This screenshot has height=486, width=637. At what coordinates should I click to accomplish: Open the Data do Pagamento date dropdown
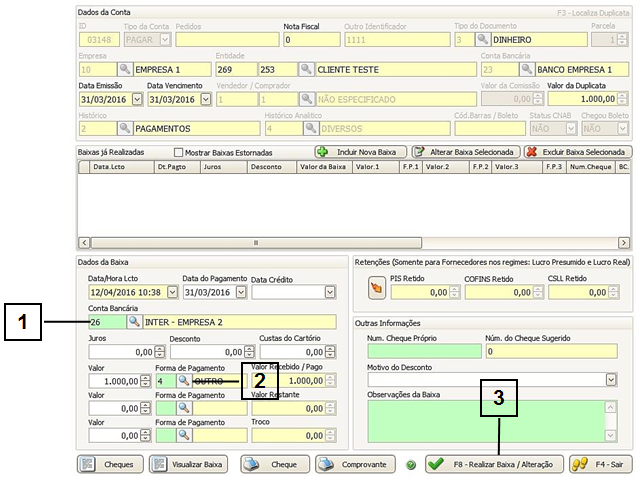coord(238,292)
